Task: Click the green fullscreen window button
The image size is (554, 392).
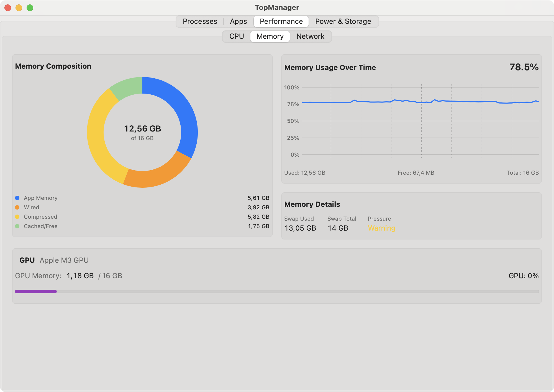Action: (x=30, y=8)
